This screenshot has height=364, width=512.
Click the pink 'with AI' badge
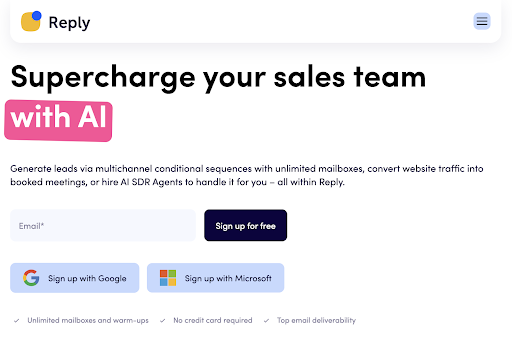58,120
